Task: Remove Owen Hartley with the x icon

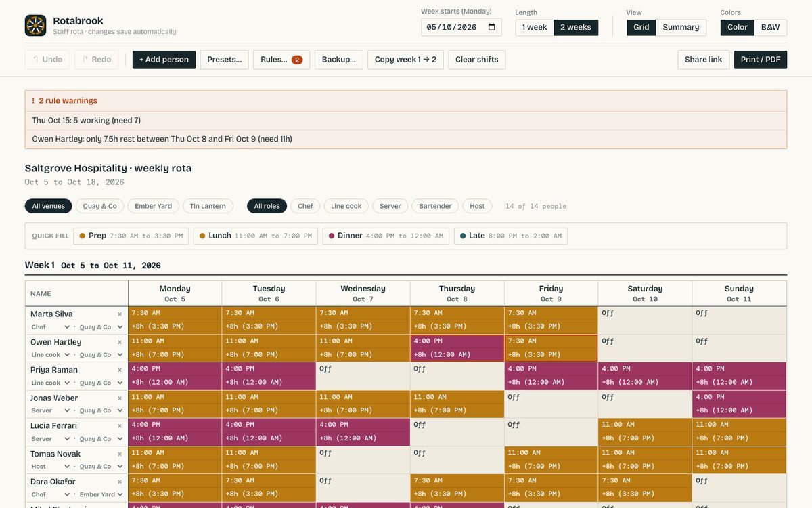Action: (120, 342)
